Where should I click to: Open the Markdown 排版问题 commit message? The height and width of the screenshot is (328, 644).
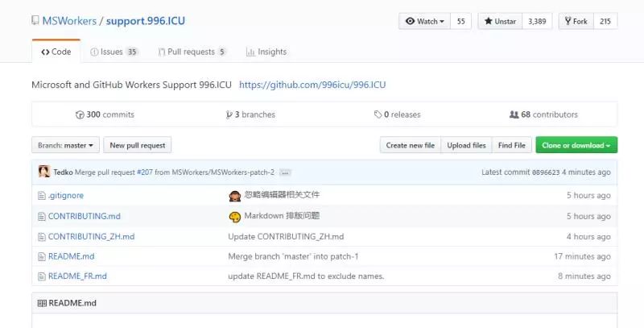coord(282,216)
